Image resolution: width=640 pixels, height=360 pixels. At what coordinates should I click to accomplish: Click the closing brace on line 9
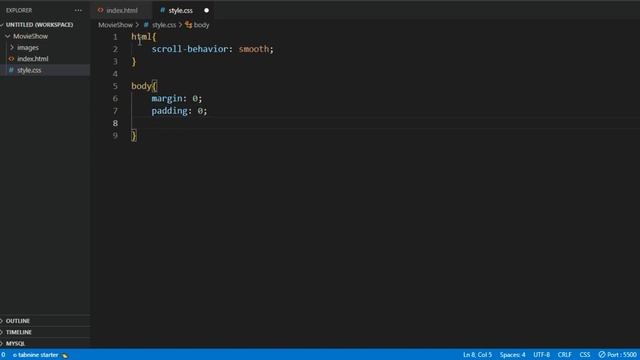click(x=134, y=136)
